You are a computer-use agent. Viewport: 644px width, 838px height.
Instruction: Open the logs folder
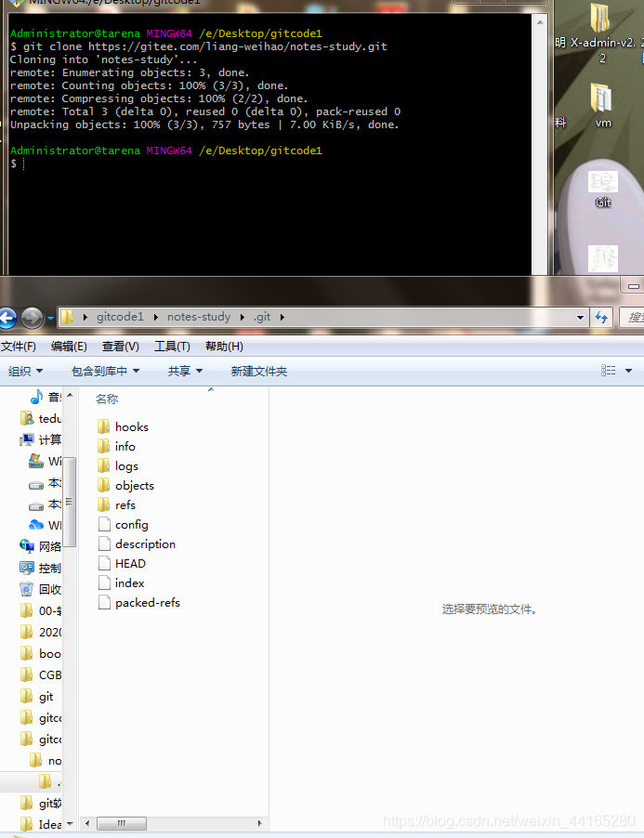click(x=118, y=465)
